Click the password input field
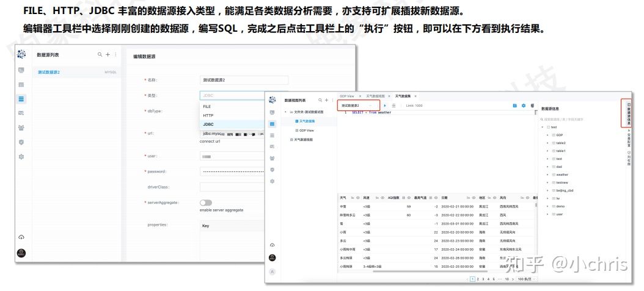 [x=232, y=171]
